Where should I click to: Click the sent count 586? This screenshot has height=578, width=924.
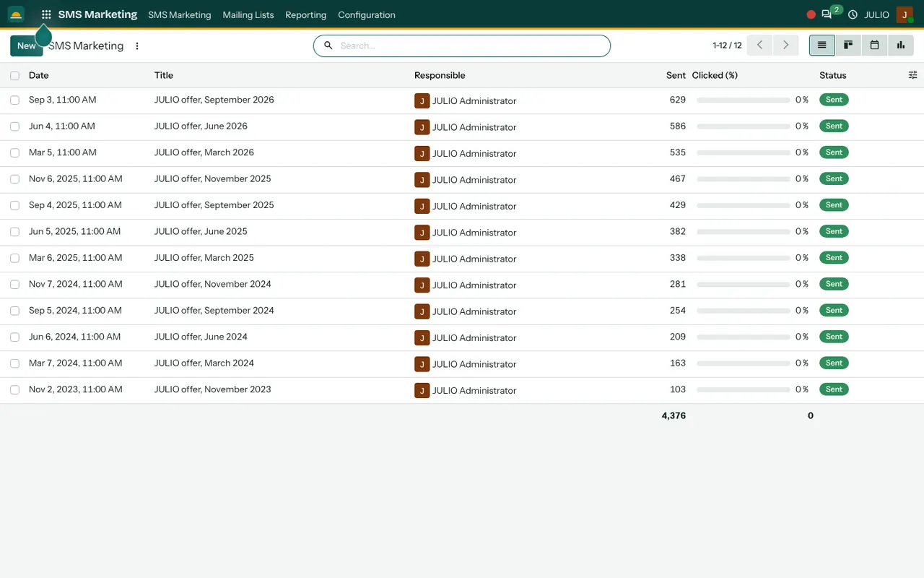[x=678, y=126]
